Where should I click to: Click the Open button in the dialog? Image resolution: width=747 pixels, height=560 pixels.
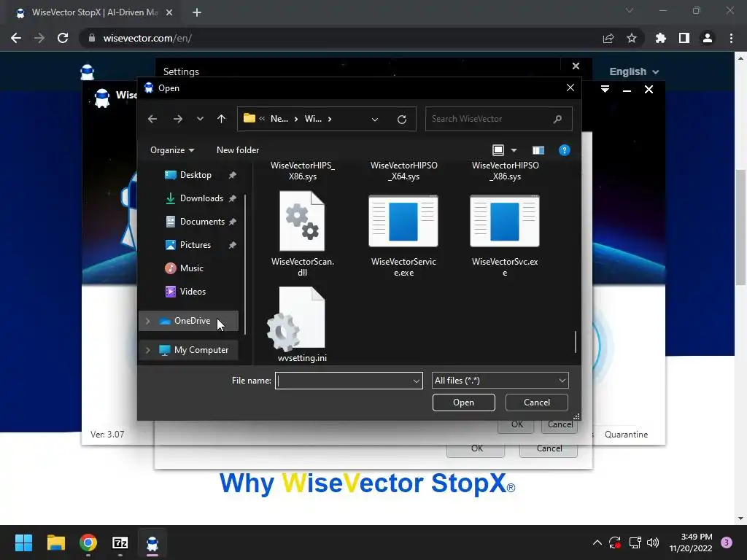[x=463, y=402]
